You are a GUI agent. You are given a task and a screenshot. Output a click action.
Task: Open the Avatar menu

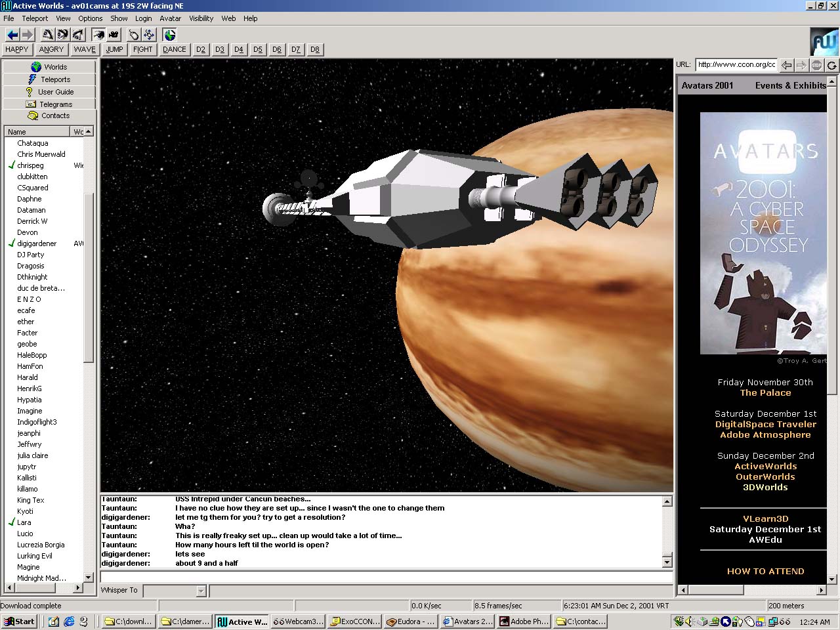coord(170,18)
